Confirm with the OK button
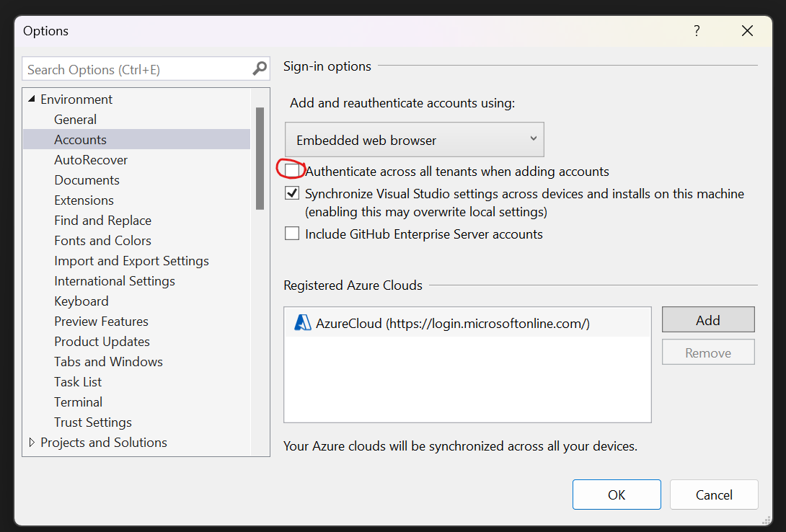 617,495
